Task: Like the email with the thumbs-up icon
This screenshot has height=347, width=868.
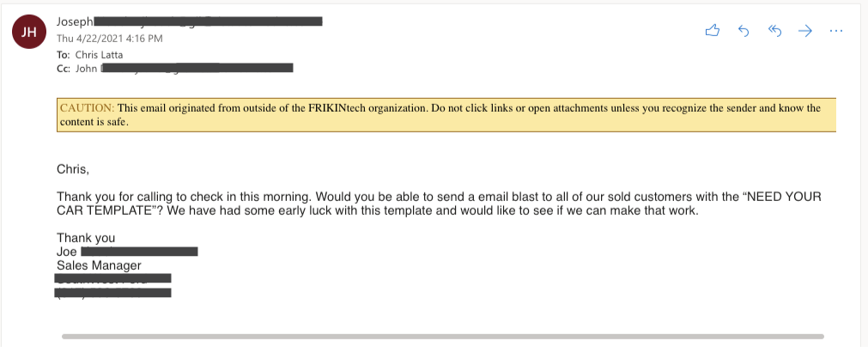Action: tap(712, 30)
